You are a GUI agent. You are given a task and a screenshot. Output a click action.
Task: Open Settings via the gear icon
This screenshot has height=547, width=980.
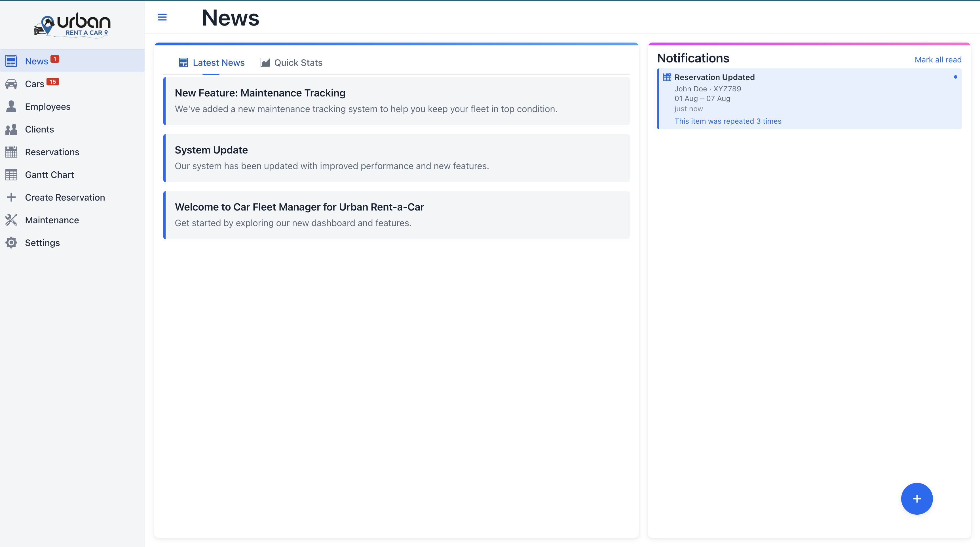[11, 243]
